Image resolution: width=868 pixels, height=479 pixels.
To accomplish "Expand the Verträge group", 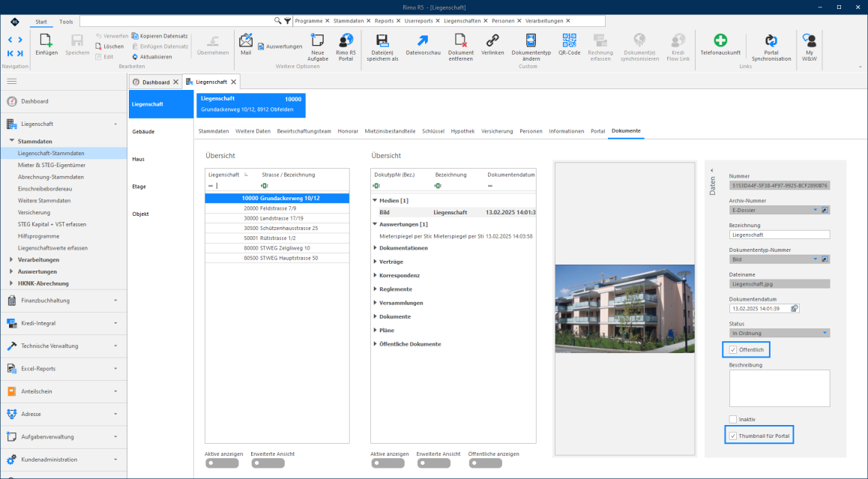I will (376, 262).
